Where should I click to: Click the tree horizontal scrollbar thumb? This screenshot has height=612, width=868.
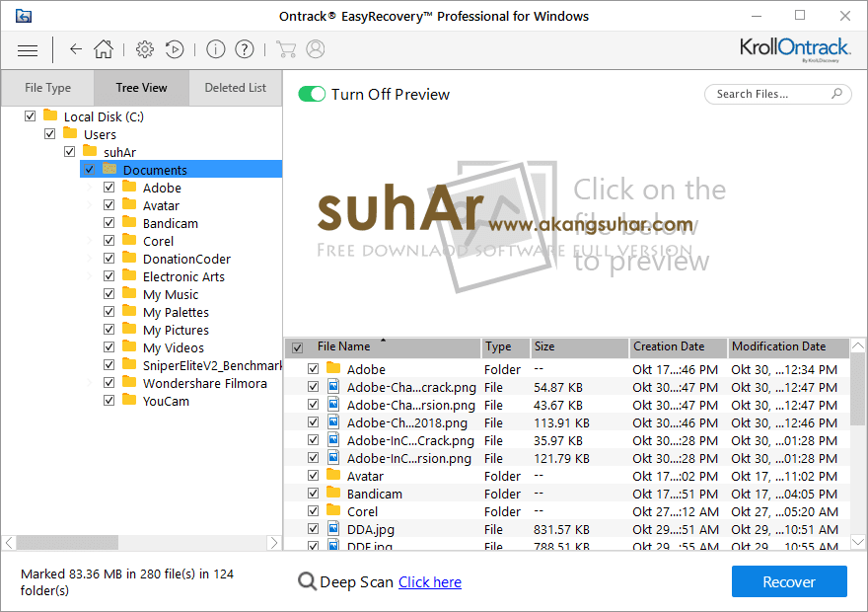(x=67, y=542)
